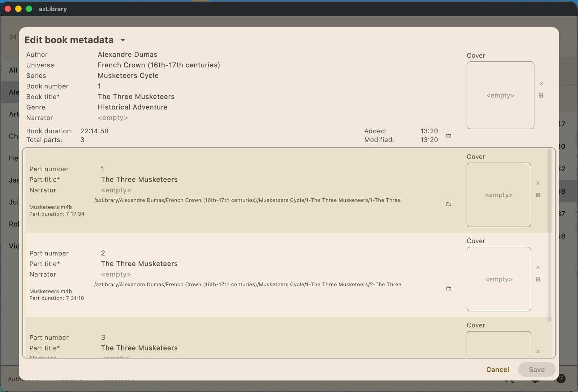Click the empty Narrator field of part 1
This screenshot has width=578, height=392.
click(116, 190)
